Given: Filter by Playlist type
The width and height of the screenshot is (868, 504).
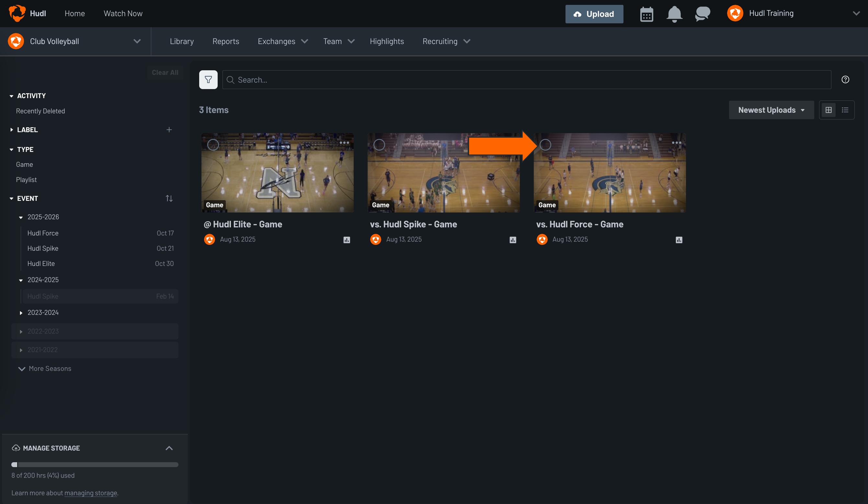Looking at the screenshot, I should (26, 179).
